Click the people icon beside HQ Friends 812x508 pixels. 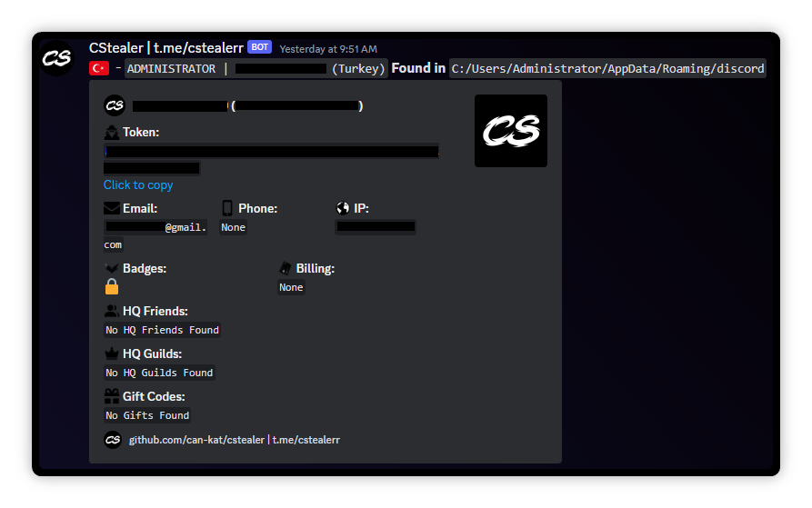click(x=111, y=311)
